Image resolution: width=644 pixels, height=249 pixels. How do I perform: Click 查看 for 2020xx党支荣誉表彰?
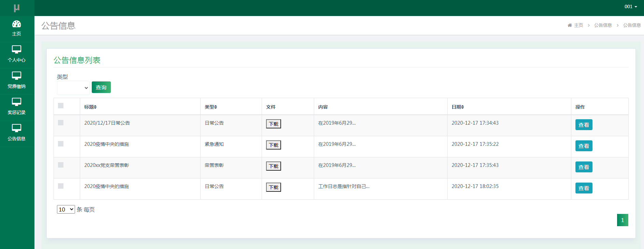(584, 167)
